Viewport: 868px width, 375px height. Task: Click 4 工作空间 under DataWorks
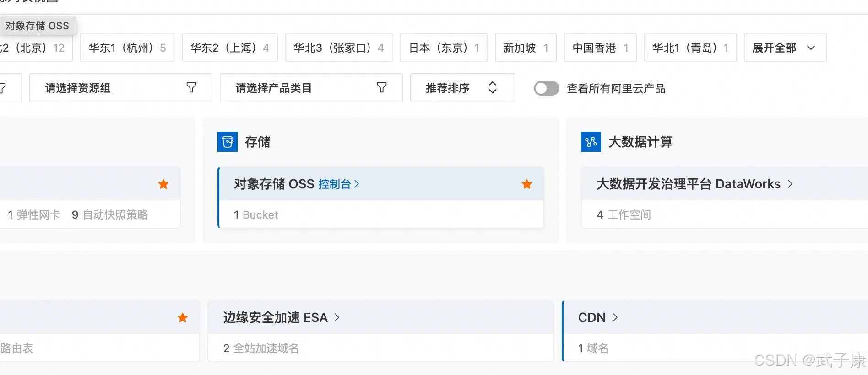624,215
